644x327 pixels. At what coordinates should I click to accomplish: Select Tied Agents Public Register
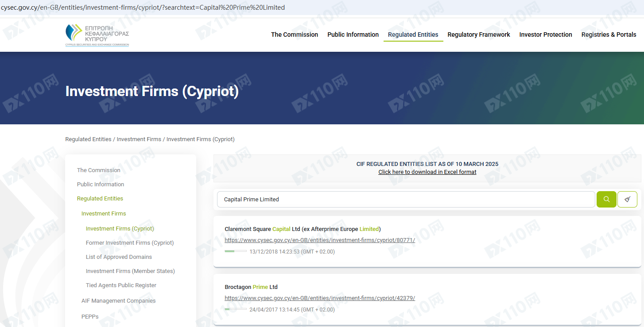click(x=121, y=285)
